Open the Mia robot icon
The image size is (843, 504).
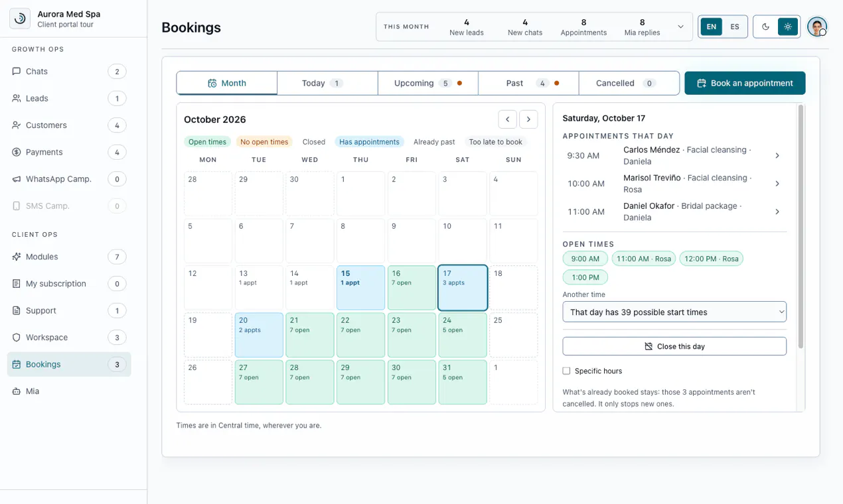coord(17,391)
